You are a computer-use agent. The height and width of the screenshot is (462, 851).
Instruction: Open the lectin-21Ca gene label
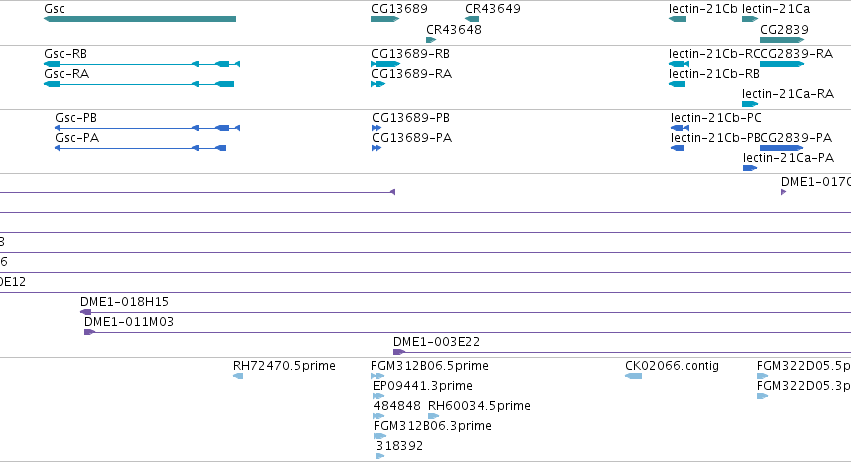pos(776,9)
